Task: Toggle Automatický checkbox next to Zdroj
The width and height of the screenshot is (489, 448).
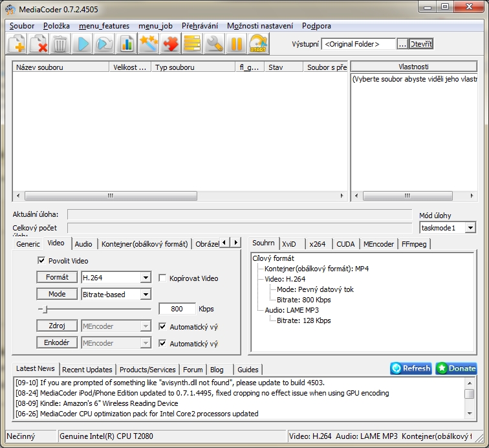Action: (x=162, y=326)
